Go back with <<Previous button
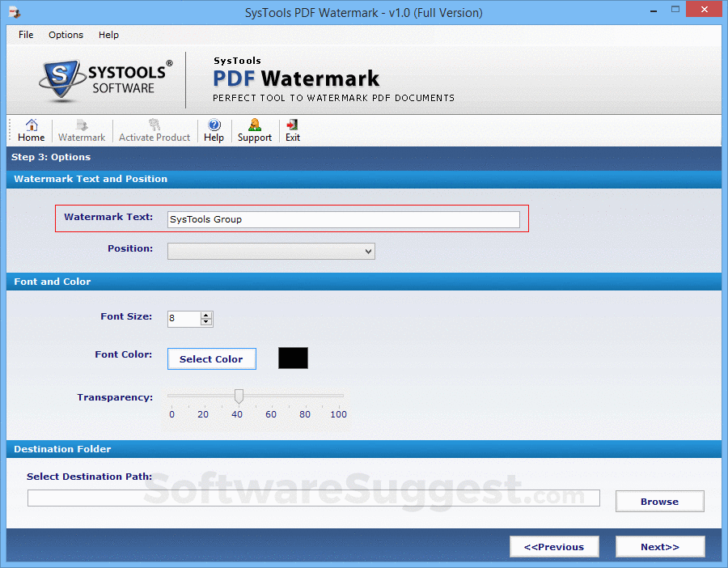Image resolution: width=728 pixels, height=568 pixels. (x=554, y=547)
